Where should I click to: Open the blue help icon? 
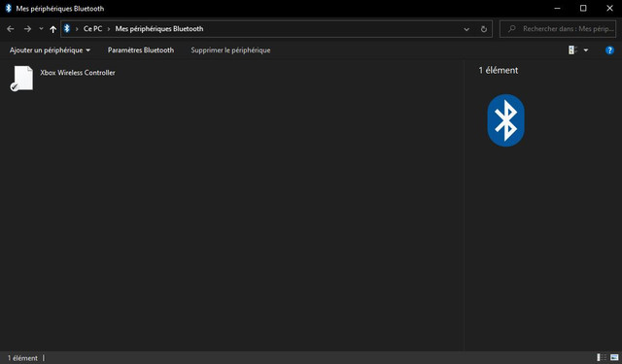(x=609, y=50)
